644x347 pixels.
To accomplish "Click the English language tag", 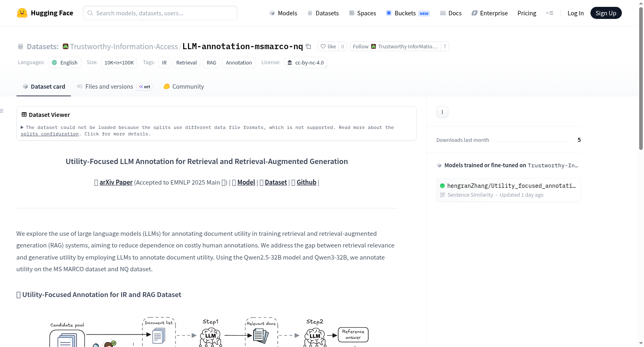I will pyautogui.click(x=65, y=62).
